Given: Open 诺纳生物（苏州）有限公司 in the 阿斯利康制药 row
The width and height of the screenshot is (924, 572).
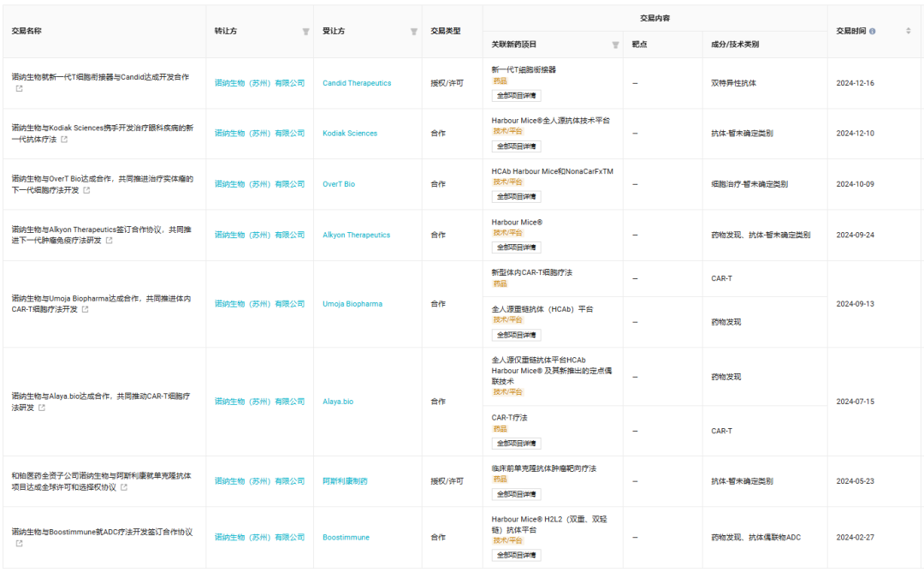Looking at the screenshot, I should tap(259, 481).
